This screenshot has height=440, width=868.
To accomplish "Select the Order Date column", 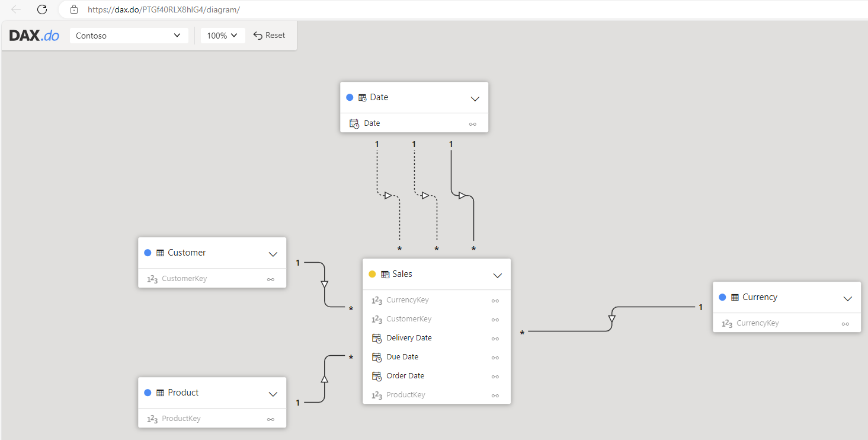I will click(x=436, y=376).
